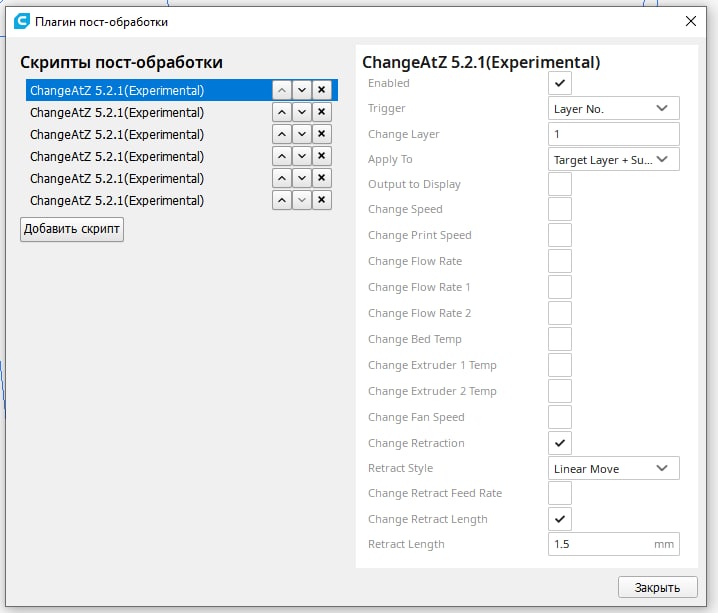Image resolution: width=718 pixels, height=613 pixels.
Task: Toggle the Enabled checkbox
Action: click(x=560, y=83)
